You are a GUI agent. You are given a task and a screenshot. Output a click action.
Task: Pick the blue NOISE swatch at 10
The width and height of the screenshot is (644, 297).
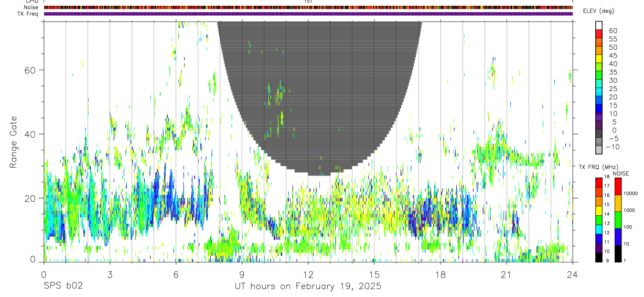tap(618, 237)
